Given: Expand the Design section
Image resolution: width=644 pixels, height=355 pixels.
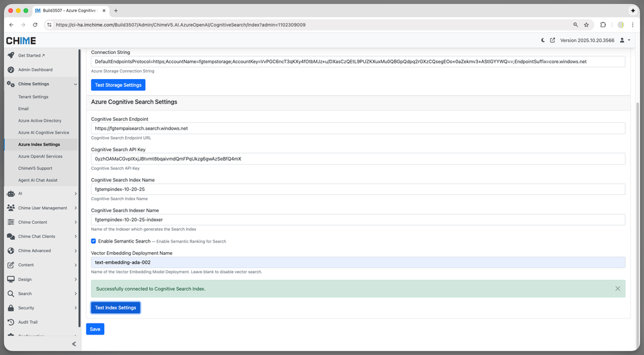Looking at the screenshot, I should click(x=75, y=279).
